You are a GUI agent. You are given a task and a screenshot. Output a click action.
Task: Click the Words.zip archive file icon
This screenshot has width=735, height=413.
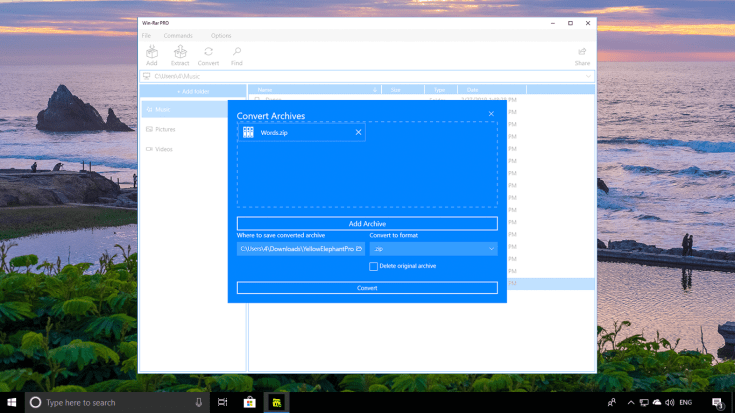coord(248,132)
